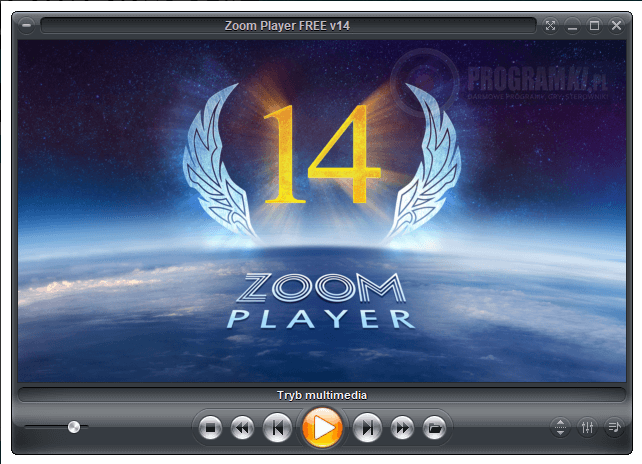Open the equalizer sliders icon

587,427
